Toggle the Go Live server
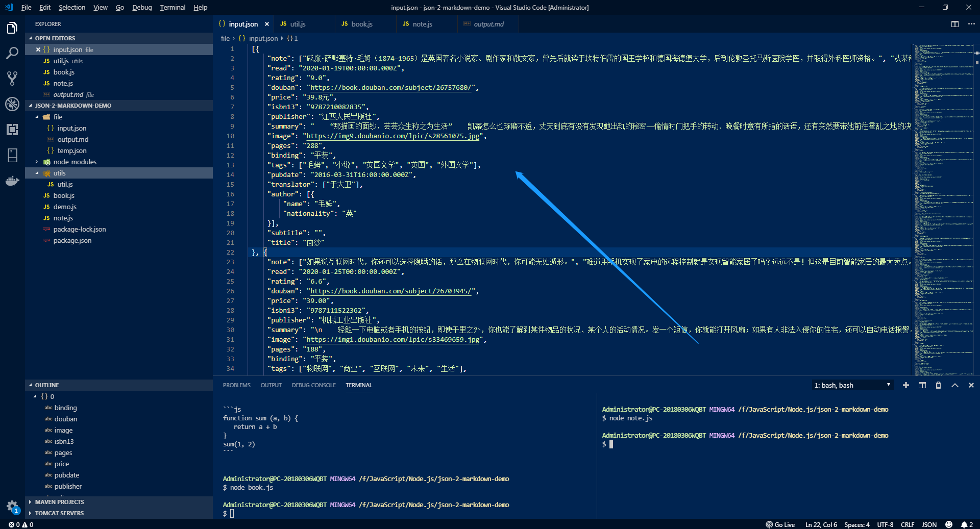The width and height of the screenshot is (980, 529). (780, 524)
